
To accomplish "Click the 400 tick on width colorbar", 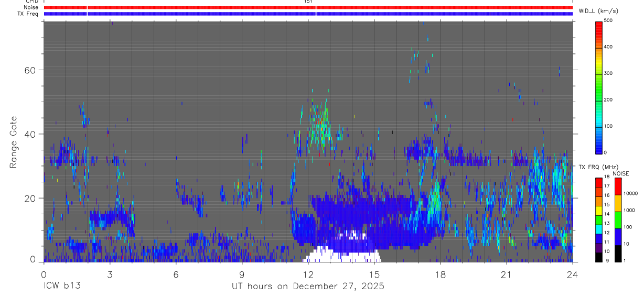I will [x=608, y=47].
